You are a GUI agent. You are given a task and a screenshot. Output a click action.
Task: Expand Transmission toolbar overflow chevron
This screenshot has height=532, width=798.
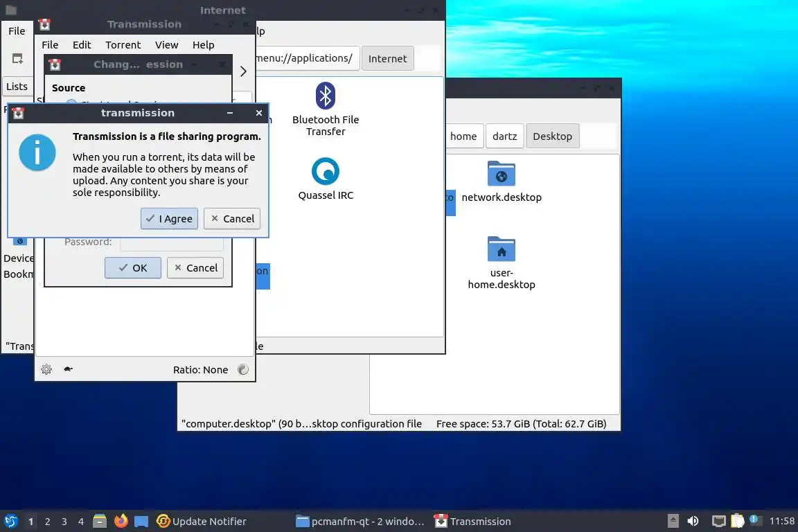(243, 71)
